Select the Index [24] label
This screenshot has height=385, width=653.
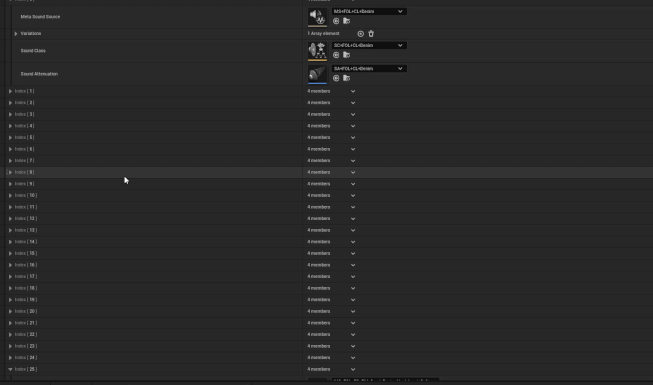coord(26,358)
